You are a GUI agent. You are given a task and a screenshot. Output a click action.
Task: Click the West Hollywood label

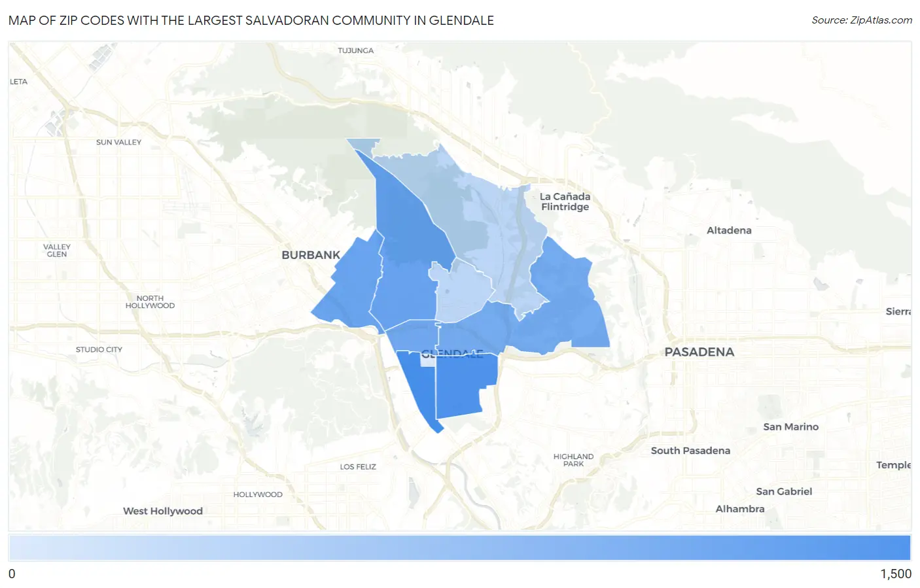tap(163, 511)
